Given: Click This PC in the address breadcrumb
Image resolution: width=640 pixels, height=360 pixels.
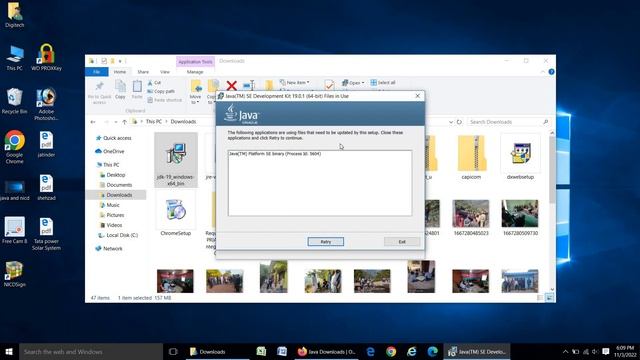Looking at the screenshot, I should [x=154, y=122].
